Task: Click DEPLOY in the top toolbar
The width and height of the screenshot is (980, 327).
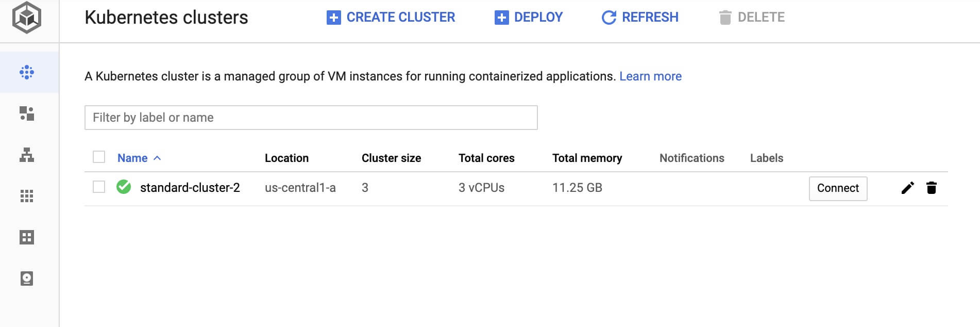Action: (529, 18)
